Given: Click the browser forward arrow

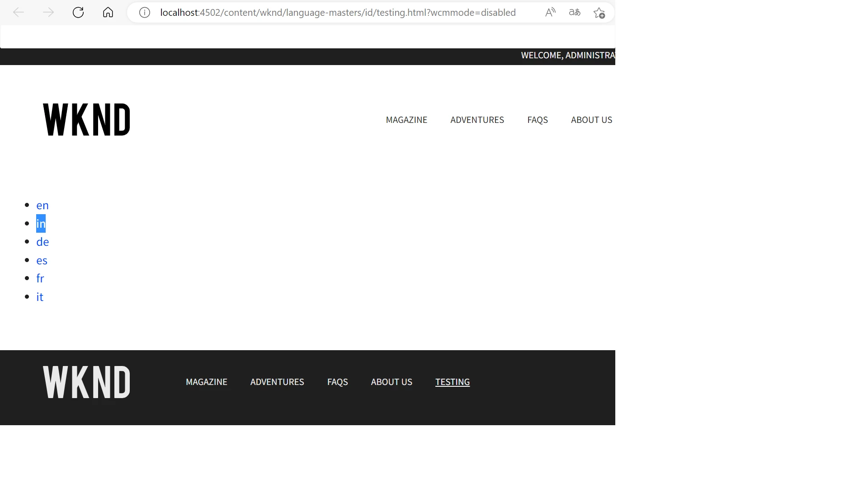Looking at the screenshot, I should point(48,12).
